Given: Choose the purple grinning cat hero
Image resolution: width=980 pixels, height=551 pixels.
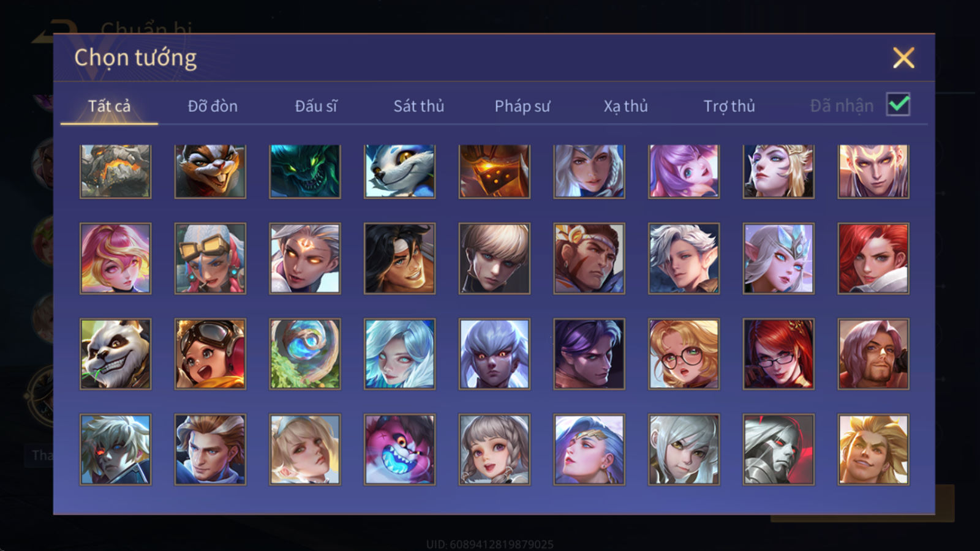Looking at the screenshot, I should coord(399,449).
